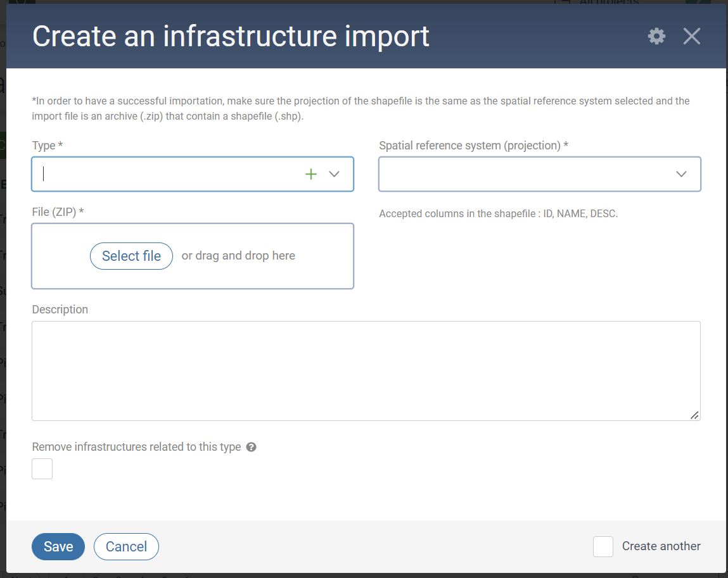This screenshot has height=578, width=728.
Task: Click the 'Description' field label
Action: 60,310
